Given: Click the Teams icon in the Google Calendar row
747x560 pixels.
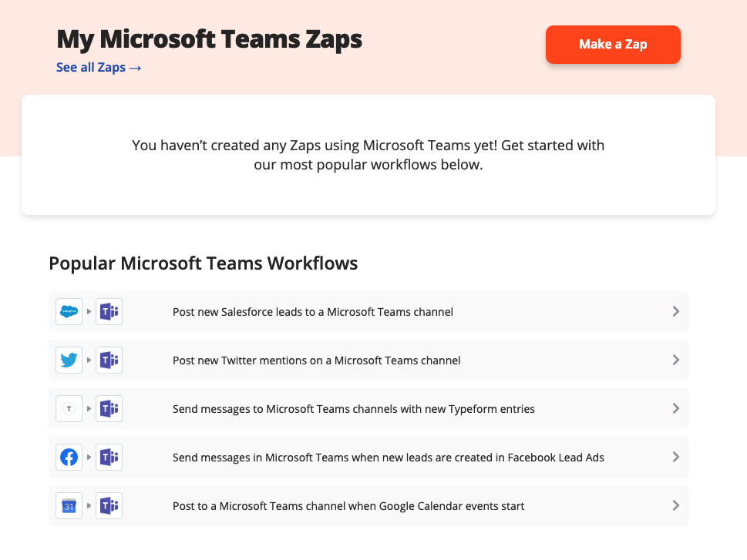Looking at the screenshot, I should [109, 506].
